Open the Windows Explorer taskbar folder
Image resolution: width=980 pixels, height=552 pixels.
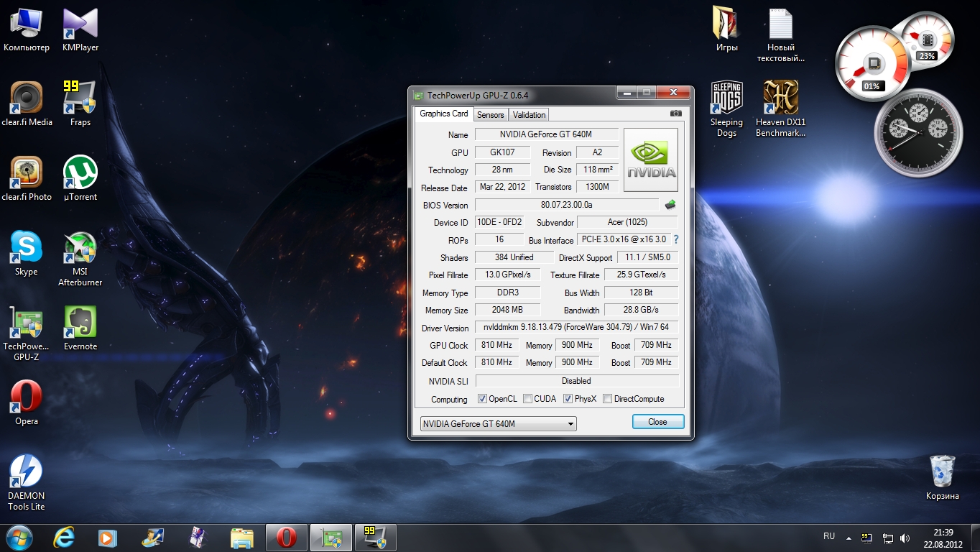[x=242, y=538]
